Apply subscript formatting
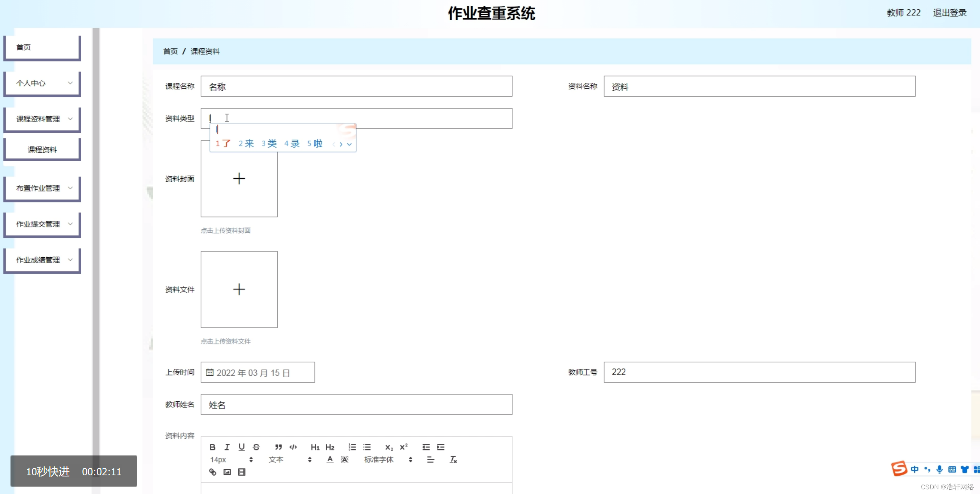 (389, 447)
